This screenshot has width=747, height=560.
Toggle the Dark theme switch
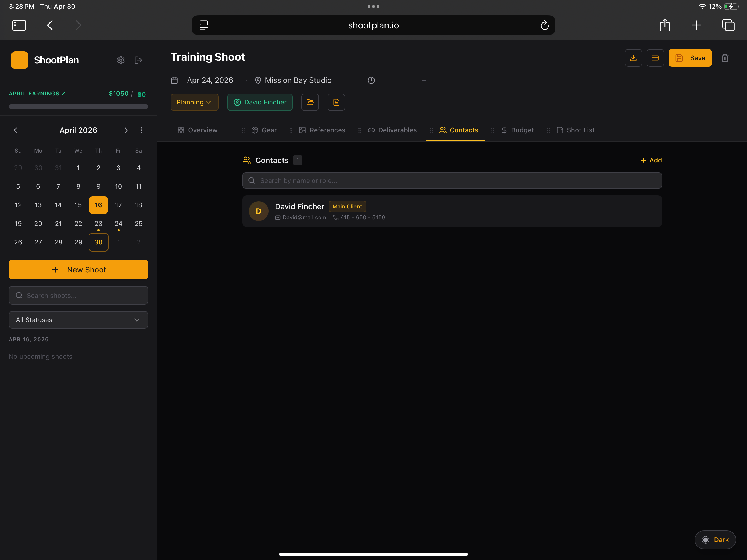coord(715,540)
